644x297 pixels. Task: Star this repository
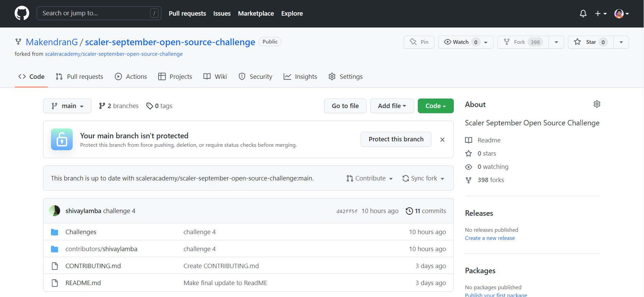click(x=591, y=42)
